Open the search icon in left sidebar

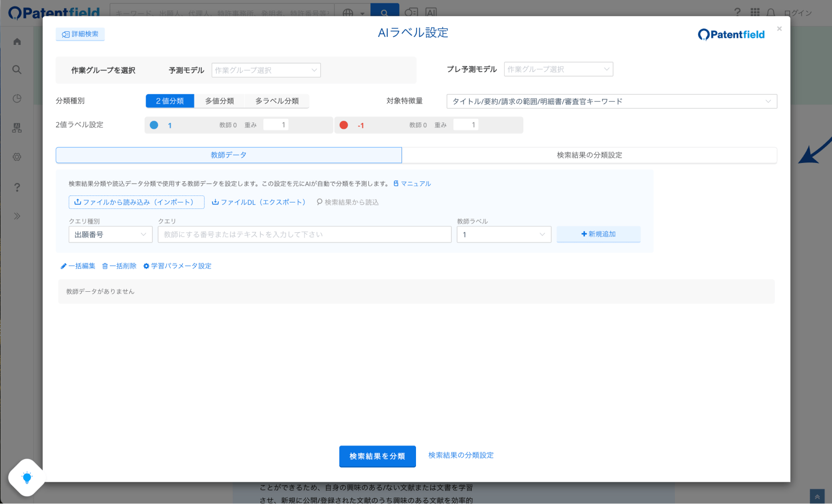tap(17, 70)
